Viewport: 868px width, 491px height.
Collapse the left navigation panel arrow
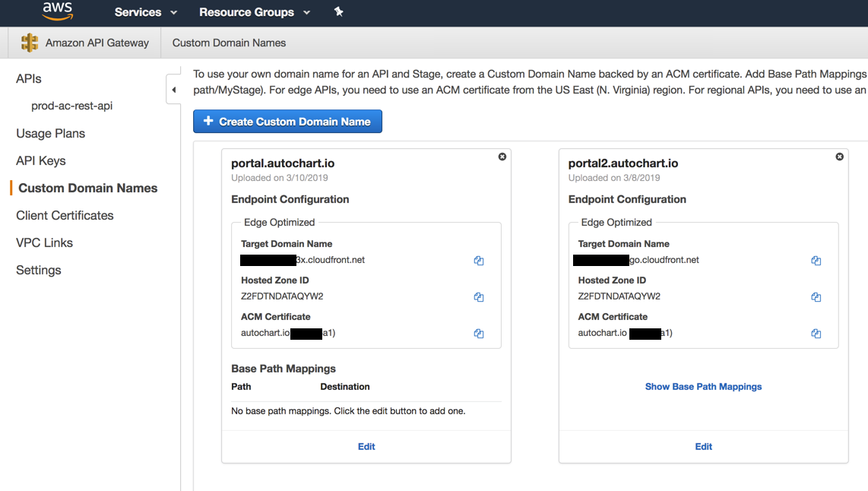(174, 90)
